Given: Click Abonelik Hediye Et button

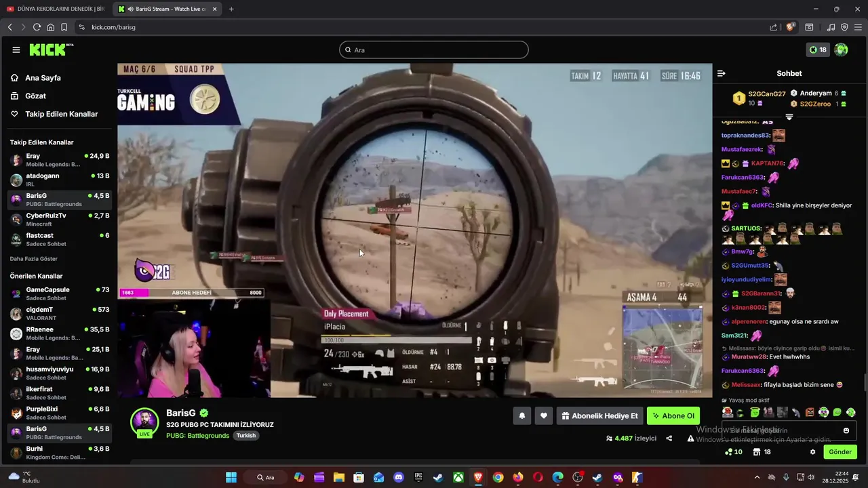Looking at the screenshot, I should point(599,416).
